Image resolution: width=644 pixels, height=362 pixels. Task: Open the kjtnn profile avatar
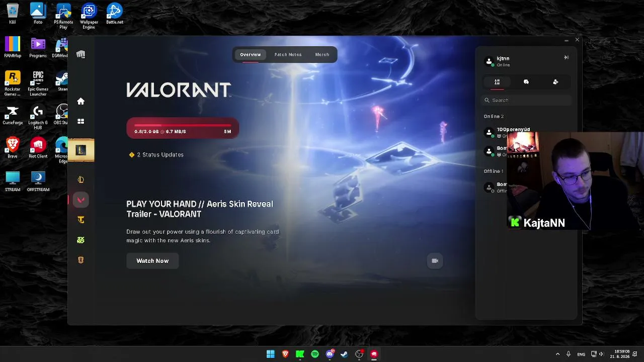tap(489, 61)
